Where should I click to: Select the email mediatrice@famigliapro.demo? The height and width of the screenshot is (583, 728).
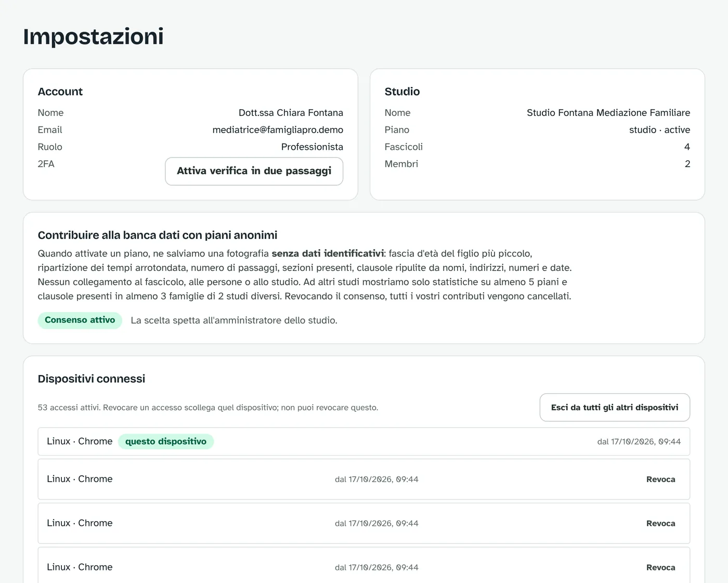pyautogui.click(x=278, y=130)
